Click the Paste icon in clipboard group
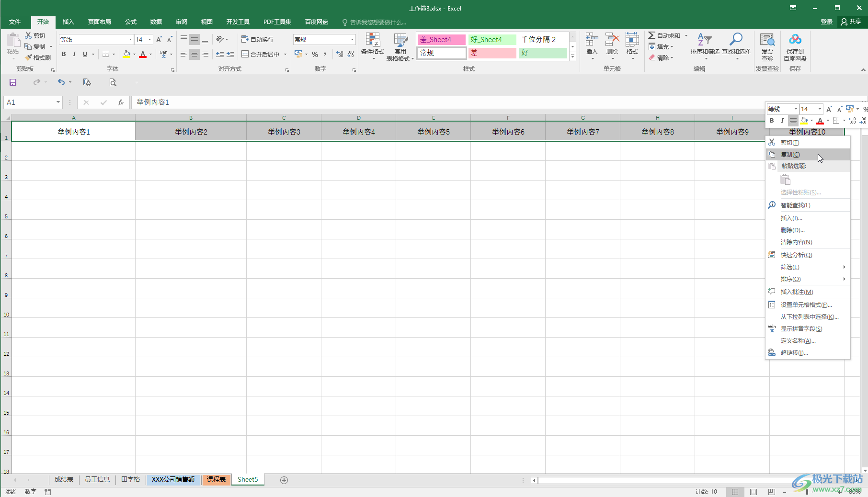868x497 pixels. (x=13, y=41)
